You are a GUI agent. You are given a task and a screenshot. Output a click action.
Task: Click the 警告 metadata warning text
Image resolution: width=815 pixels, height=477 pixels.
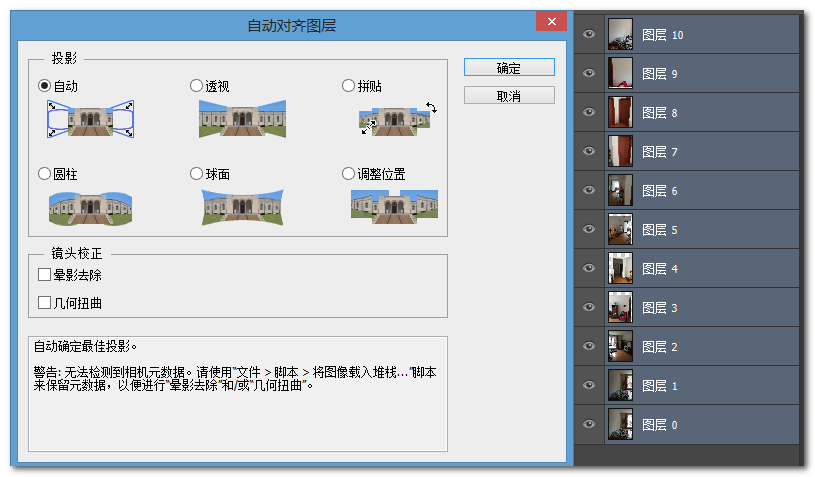tap(235, 379)
